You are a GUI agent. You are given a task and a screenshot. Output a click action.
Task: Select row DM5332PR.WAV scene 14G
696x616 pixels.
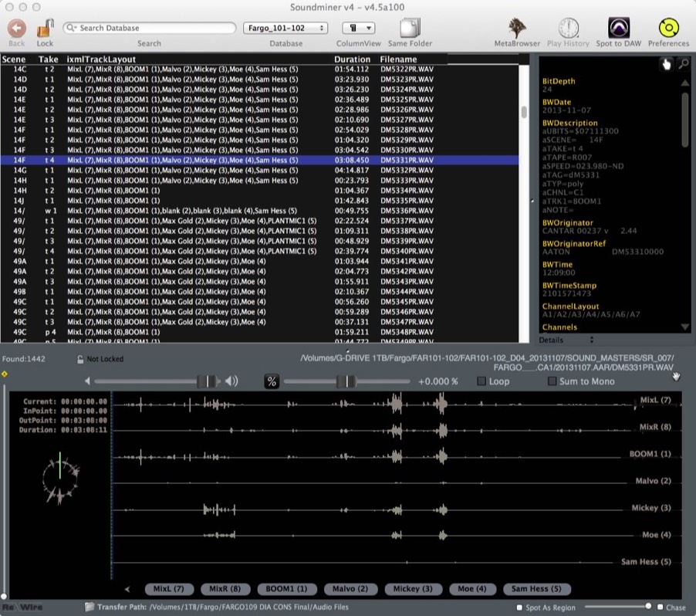[x=260, y=171]
